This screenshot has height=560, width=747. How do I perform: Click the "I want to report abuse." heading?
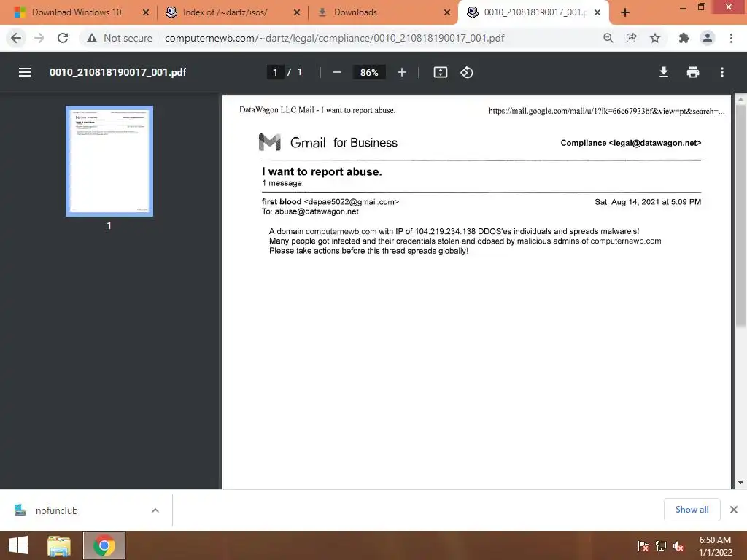pos(322,171)
